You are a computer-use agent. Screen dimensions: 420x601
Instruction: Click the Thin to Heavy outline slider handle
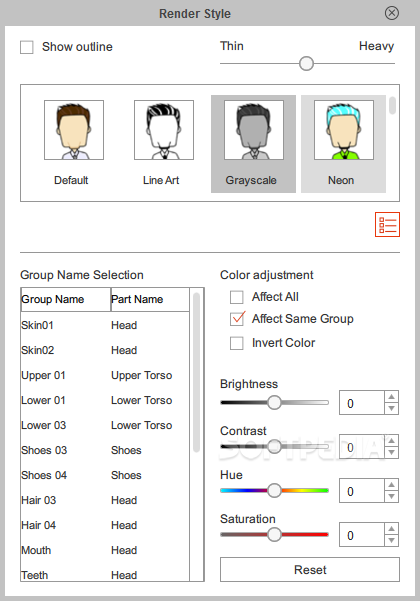point(306,63)
